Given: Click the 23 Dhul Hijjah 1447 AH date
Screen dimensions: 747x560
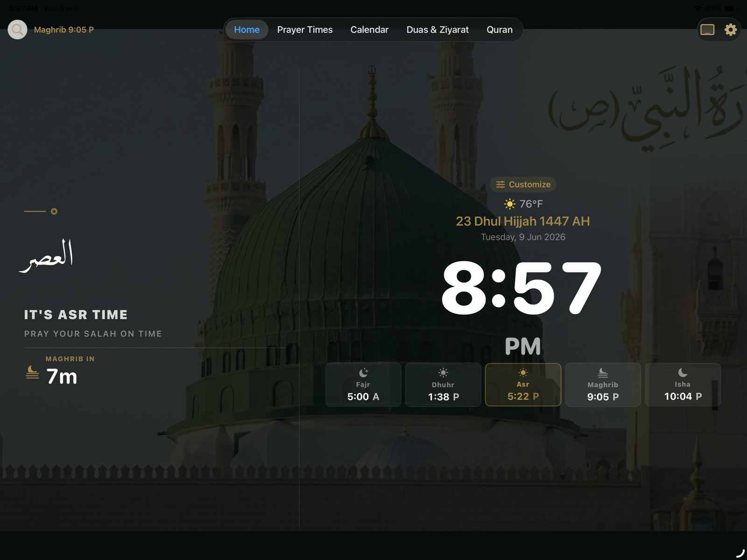Looking at the screenshot, I should (x=523, y=221).
